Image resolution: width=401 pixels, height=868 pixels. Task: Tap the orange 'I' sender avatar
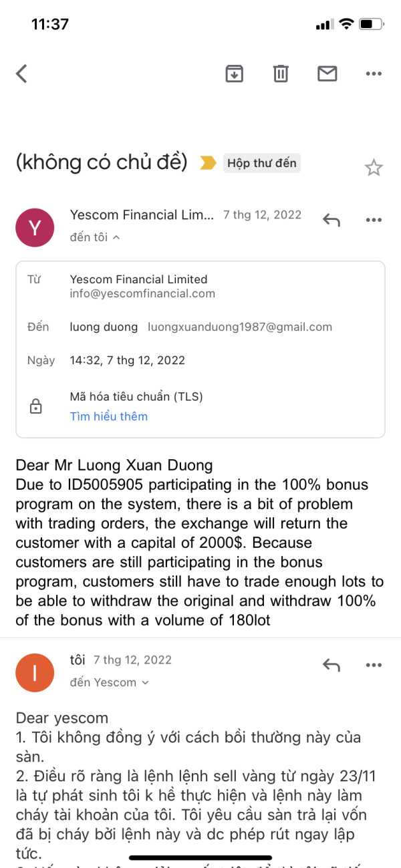tap(35, 672)
